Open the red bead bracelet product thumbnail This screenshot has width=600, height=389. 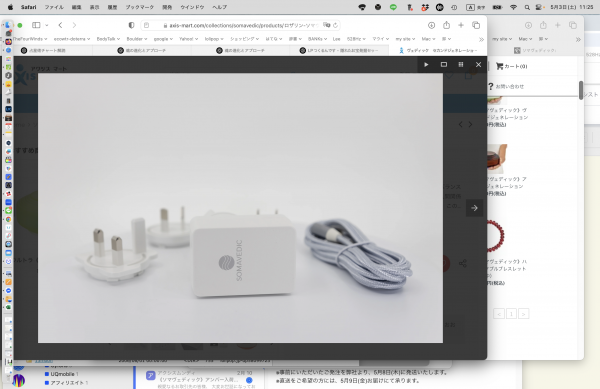(496, 236)
